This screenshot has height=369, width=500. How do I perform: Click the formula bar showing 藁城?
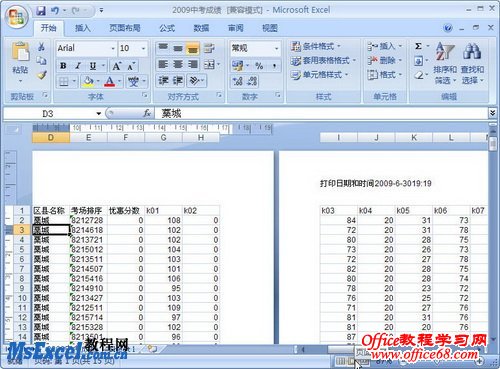point(322,113)
